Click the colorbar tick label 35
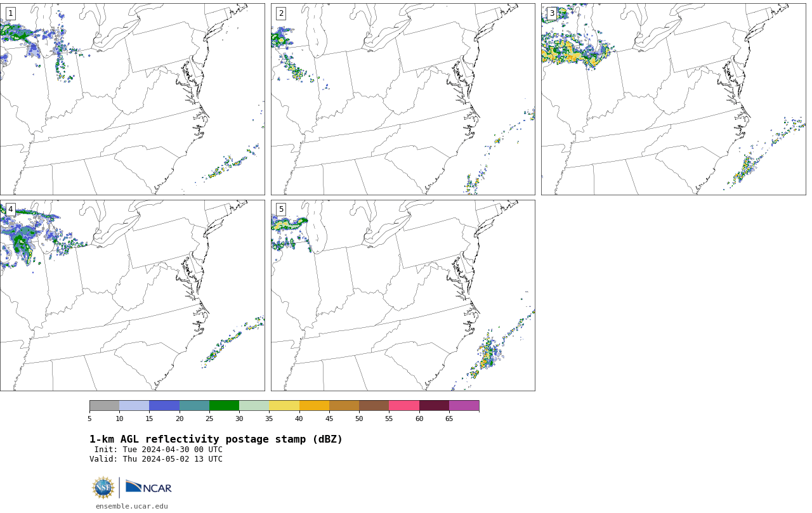The width and height of the screenshot is (812, 513). tap(269, 419)
